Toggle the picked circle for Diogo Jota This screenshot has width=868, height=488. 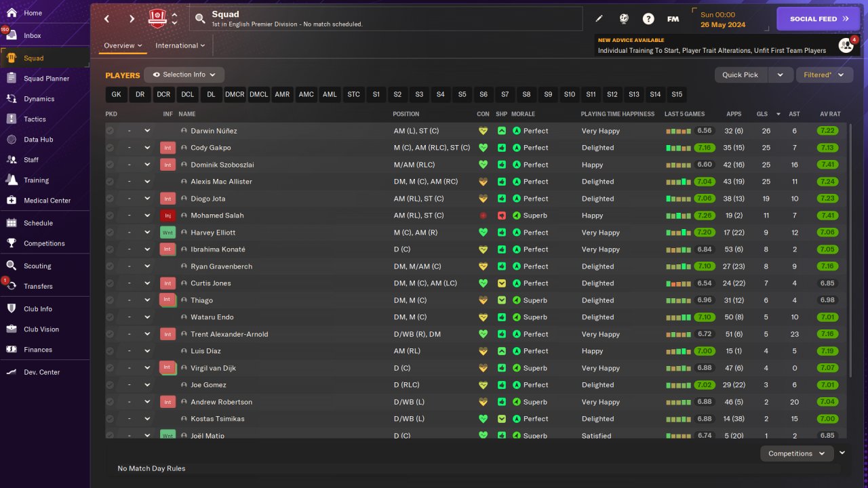point(110,199)
